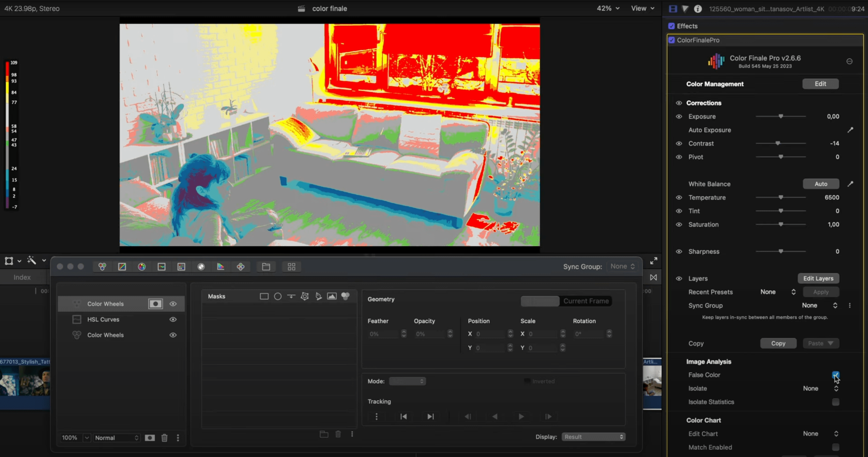This screenshot has width=868, height=457.
Task: Select the pen mask tool
Action: point(318,296)
